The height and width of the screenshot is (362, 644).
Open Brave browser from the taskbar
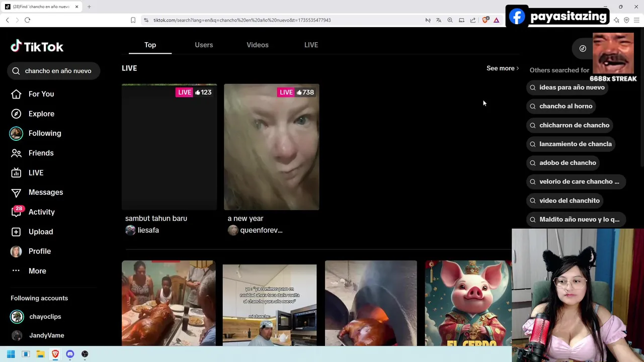[55, 354]
